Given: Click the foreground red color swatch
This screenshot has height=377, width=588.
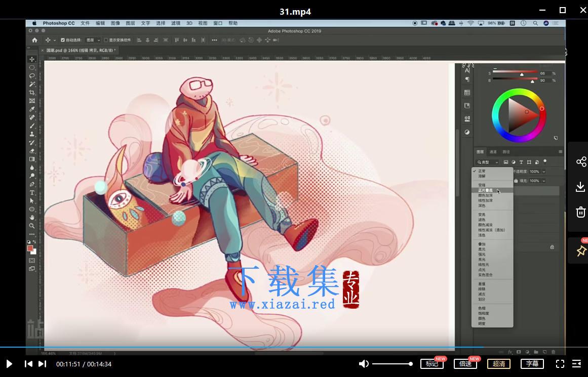Looking at the screenshot, I should (30, 248).
